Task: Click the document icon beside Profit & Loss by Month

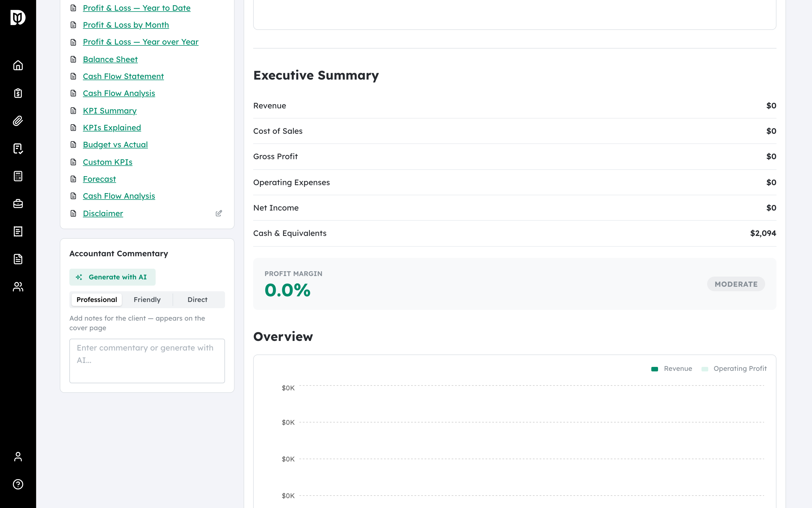Action: [73, 25]
